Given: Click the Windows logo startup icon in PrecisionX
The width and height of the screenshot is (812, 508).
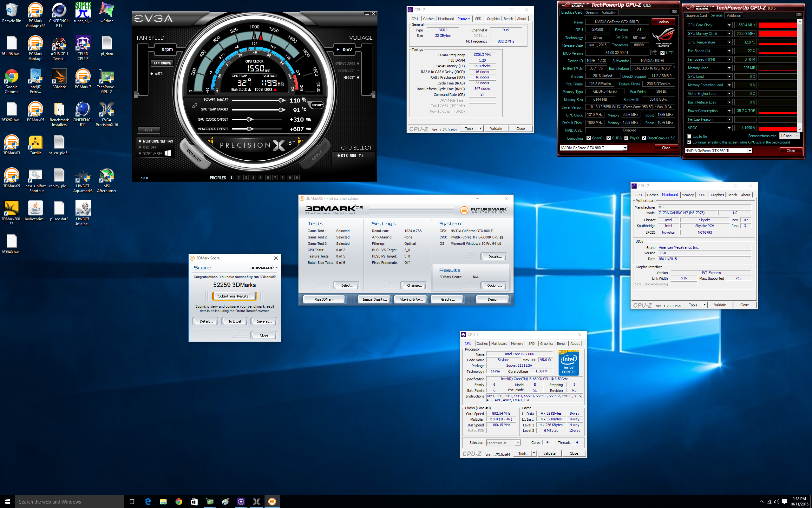Looking at the screenshot, I should [x=168, y=153].
